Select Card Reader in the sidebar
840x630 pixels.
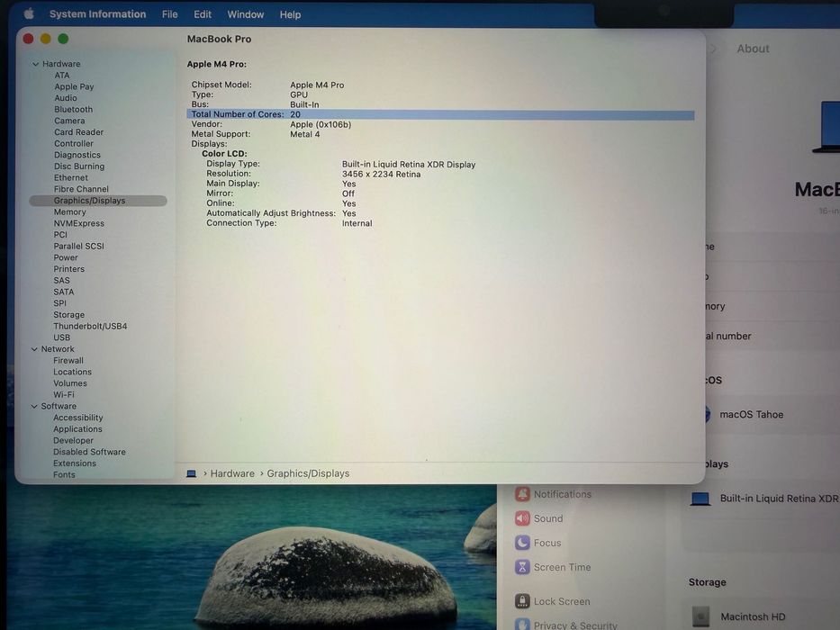point(78,132)
